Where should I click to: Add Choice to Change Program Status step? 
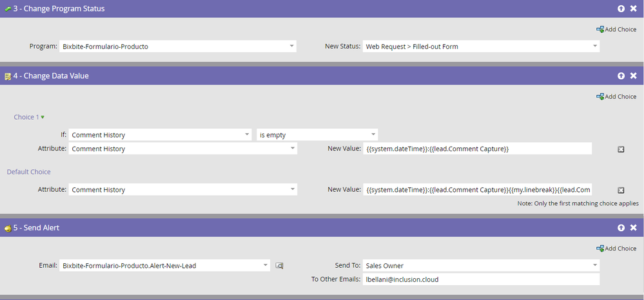pyautogui.click(x=616, y=30)
